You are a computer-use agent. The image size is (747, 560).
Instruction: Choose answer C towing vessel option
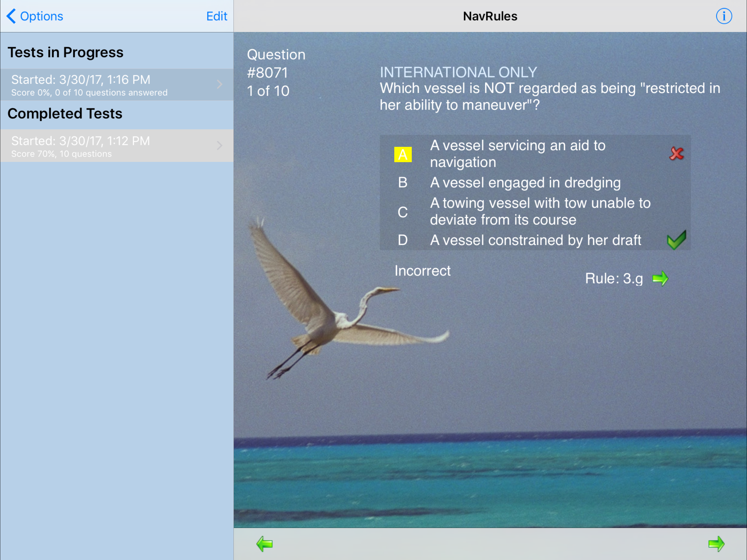540,211
